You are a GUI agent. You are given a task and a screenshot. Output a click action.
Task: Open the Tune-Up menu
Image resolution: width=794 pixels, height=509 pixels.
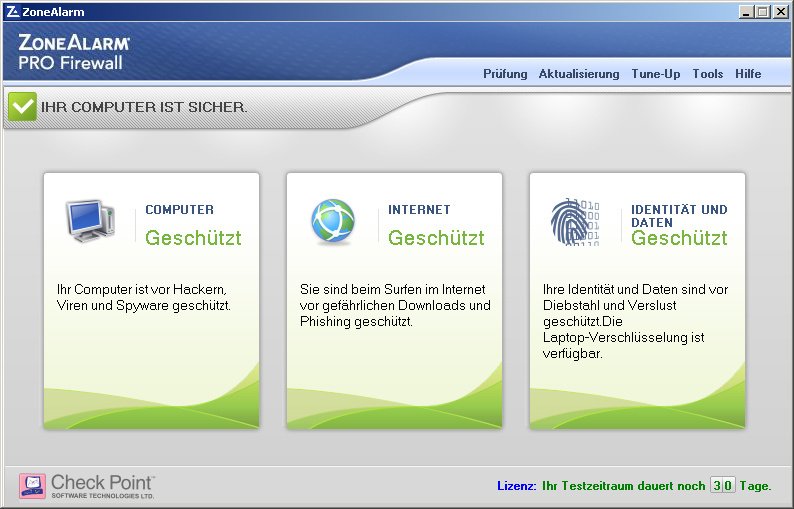656,74
